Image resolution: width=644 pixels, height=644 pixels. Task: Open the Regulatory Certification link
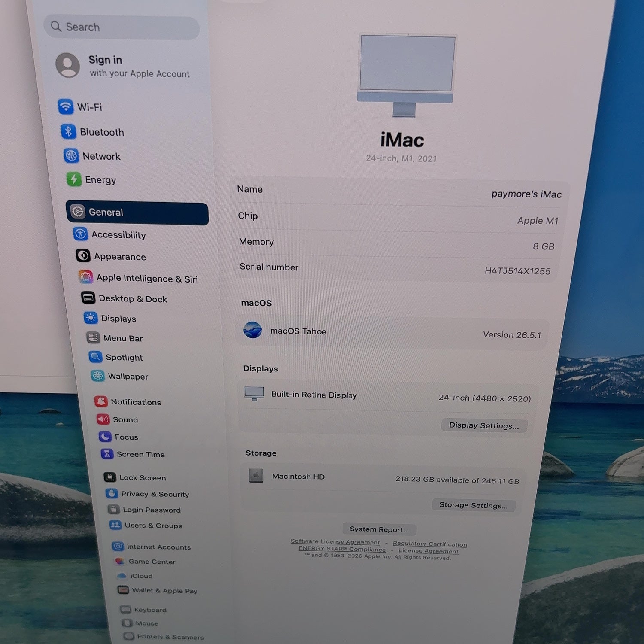pos(430,544)
